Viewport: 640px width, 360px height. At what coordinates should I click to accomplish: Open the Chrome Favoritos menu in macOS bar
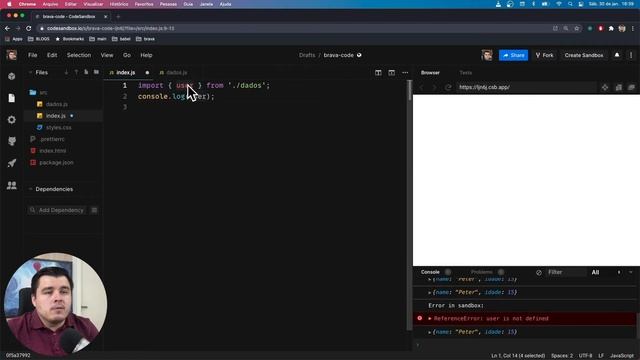click(144, 4)
